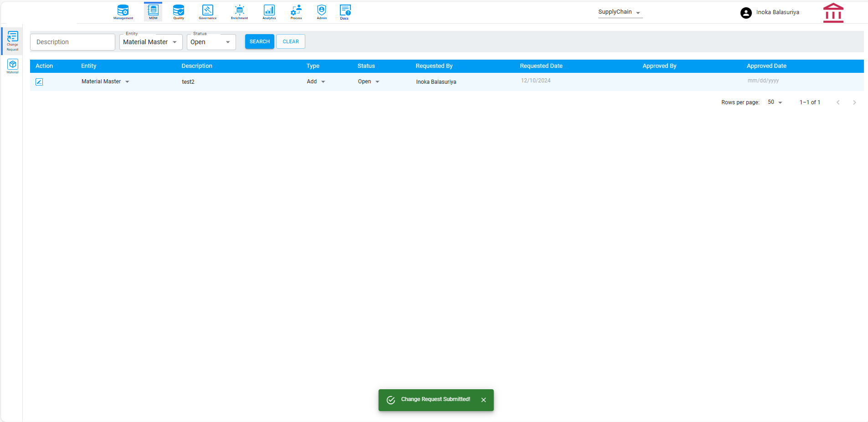Screen dimensions: 868x422
Task: Click the test2 description cell
Action: pyautogui.click(x=188, y=82)
